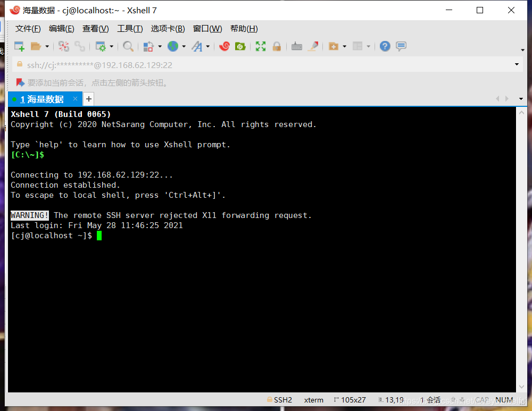This screenshot has width=532, height=411.
Task: Expand the layout icon dropdown arrow
Action: coord(369,46)
